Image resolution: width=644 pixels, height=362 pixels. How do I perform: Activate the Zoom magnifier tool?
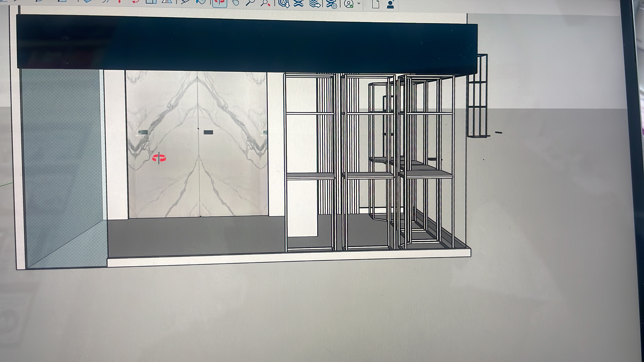(x=250, y=3)
